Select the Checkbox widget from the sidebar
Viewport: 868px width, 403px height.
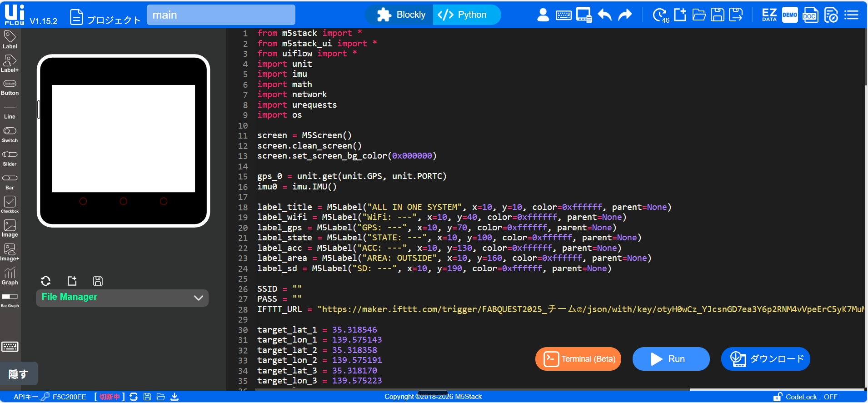pos(10,205)
